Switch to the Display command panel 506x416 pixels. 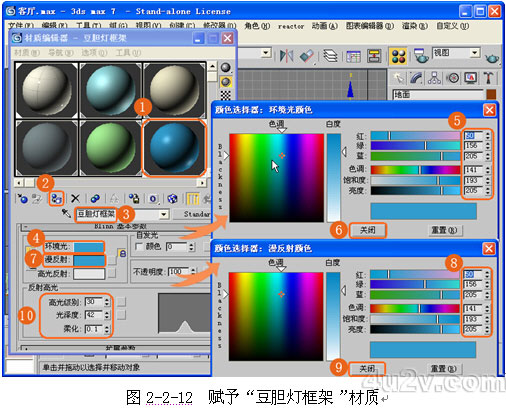click(x=471, y=78)
